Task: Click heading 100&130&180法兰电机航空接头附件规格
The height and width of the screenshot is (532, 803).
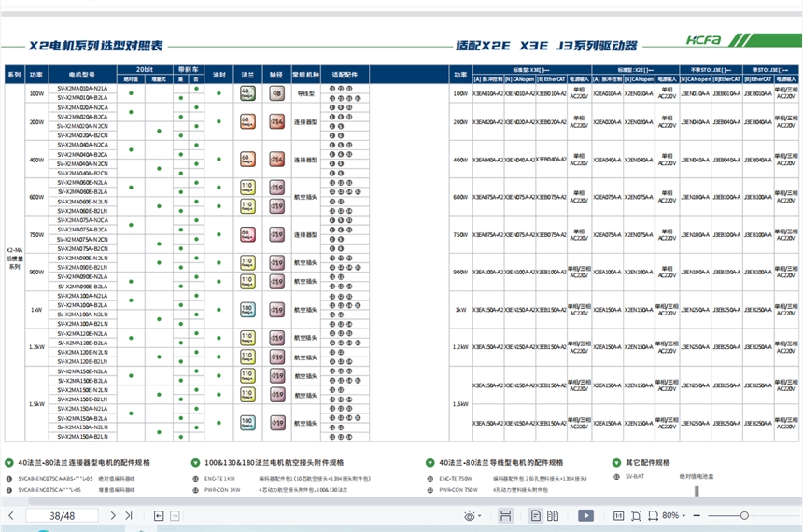Action: [x=274, y=462]
